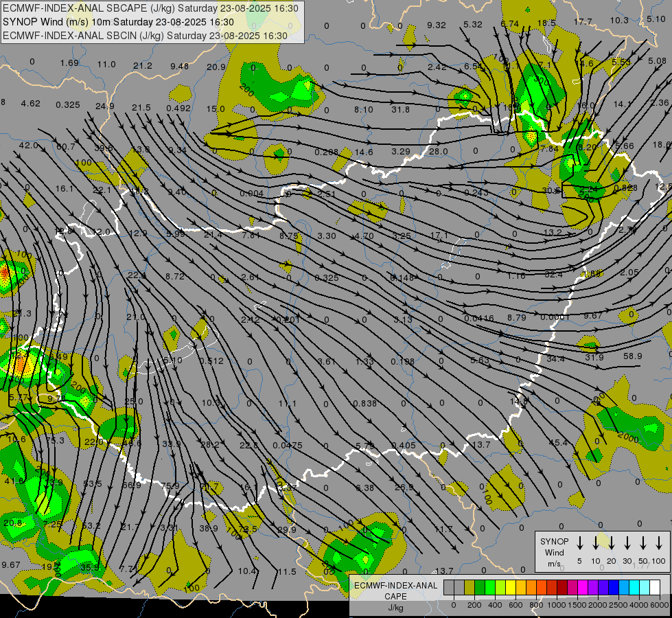Select the olive swatch in the CAPE legend

470,587
